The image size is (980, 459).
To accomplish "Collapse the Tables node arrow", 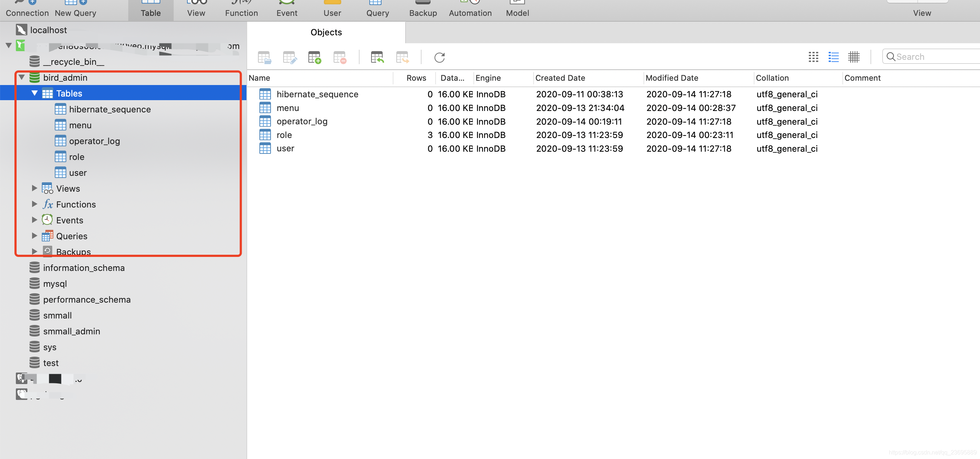I will [x=35, y=93].
